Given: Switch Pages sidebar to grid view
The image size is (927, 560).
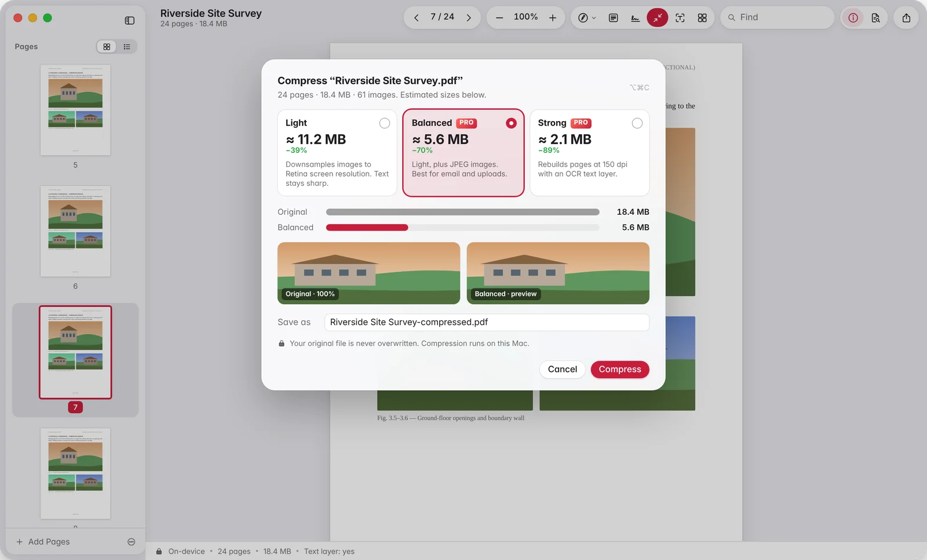Looking at the screenshot, I should pos(107,46).
